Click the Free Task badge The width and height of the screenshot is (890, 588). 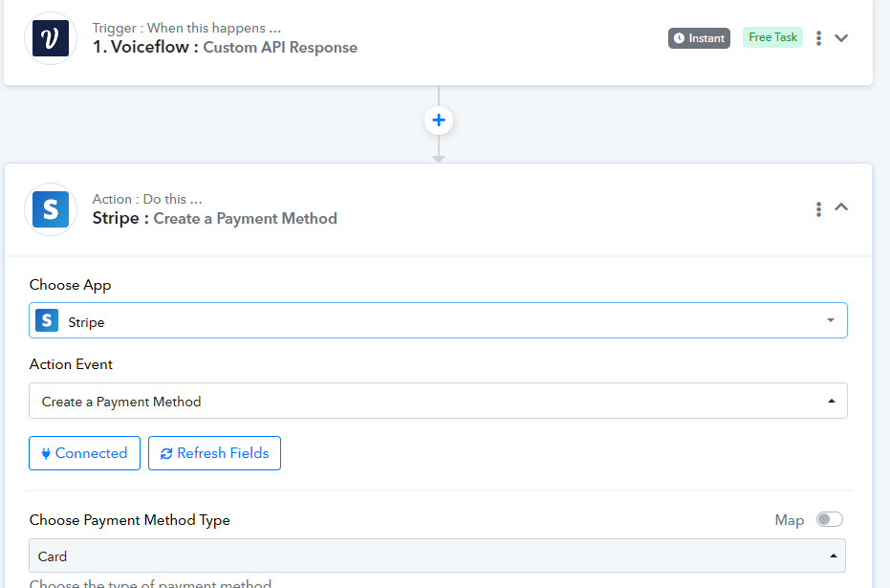(772, 37)
